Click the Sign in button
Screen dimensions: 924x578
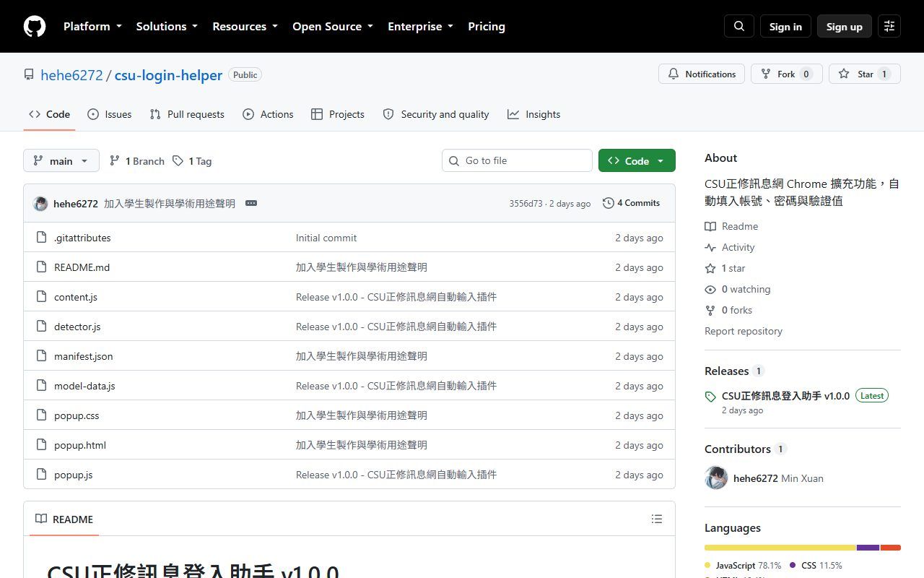785,26
